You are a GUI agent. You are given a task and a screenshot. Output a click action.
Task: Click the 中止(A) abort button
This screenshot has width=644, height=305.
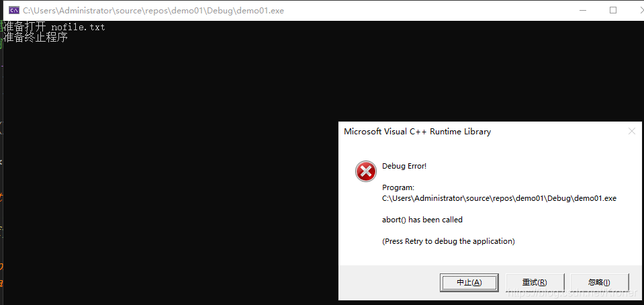[469, 283]
